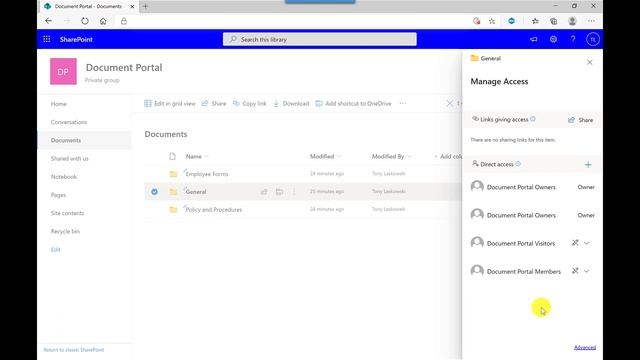Viewport: 640px width, 360px height.
Task: Open Notebook in site navigation
Action: click(64, 177)
